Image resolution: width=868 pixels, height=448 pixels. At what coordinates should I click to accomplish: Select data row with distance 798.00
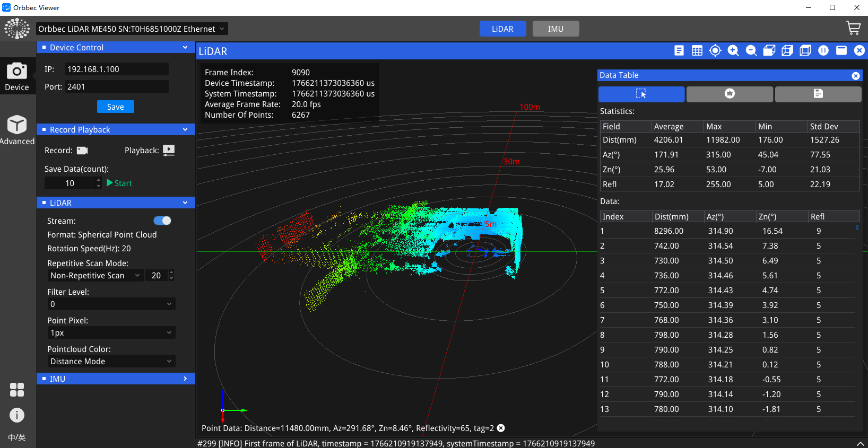click(x=727, y=335)
